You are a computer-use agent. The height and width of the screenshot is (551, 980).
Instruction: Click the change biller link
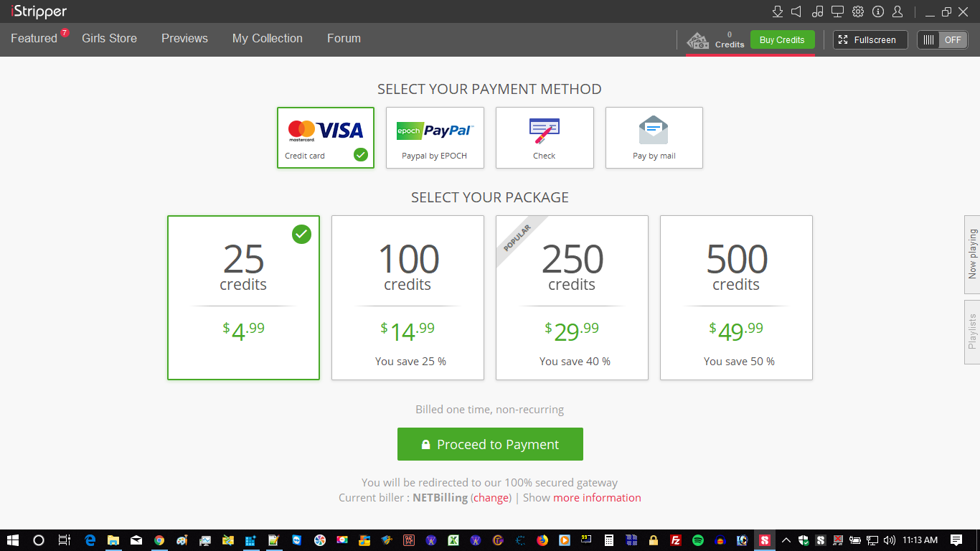(x=491, y=498)
